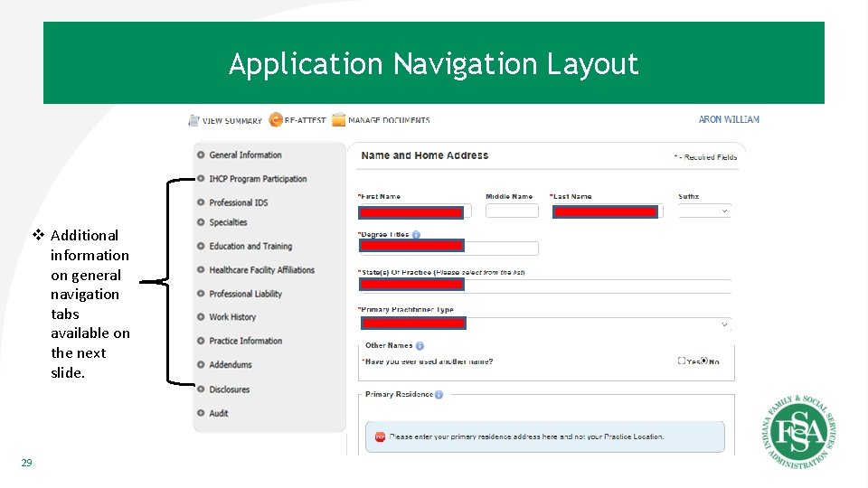The height and width of the screenshot is (488, 868).
Task: Click the Primary Practitioner Type field
Action: [x=545, y=324]
